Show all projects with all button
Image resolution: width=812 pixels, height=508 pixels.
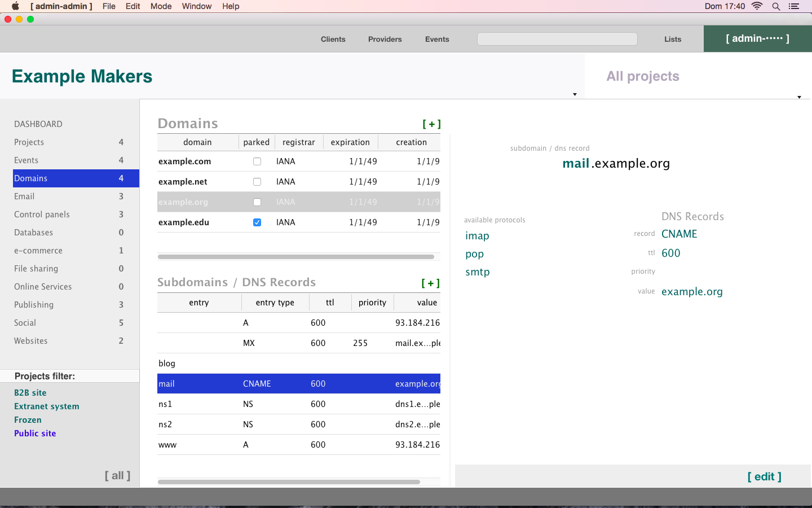pos(117,475)
